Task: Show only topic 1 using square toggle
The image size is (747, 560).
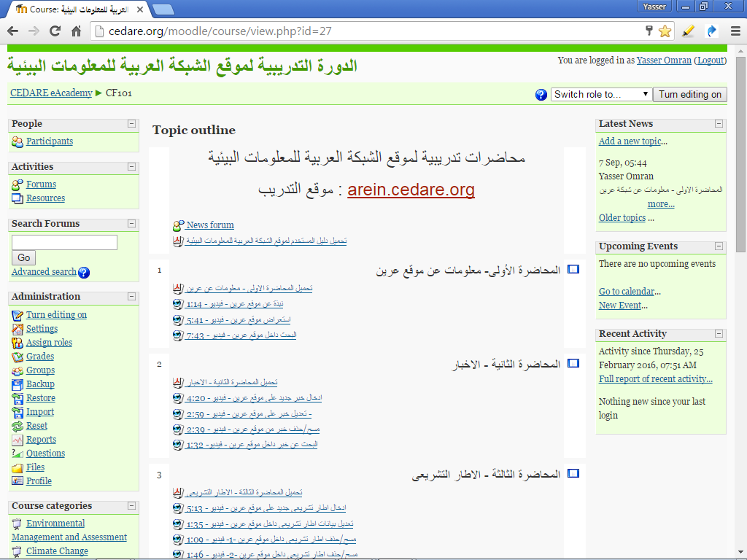Action: [x=573, y=270]
